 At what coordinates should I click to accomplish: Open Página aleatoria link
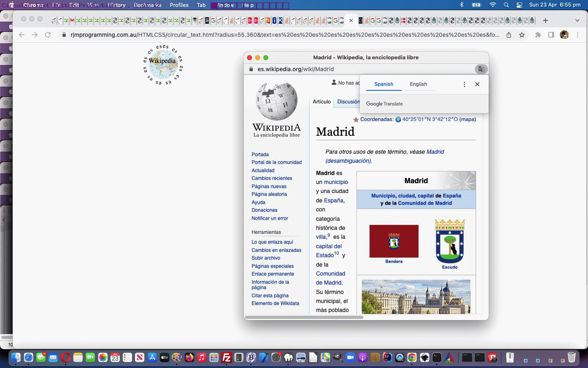(269, 194)
